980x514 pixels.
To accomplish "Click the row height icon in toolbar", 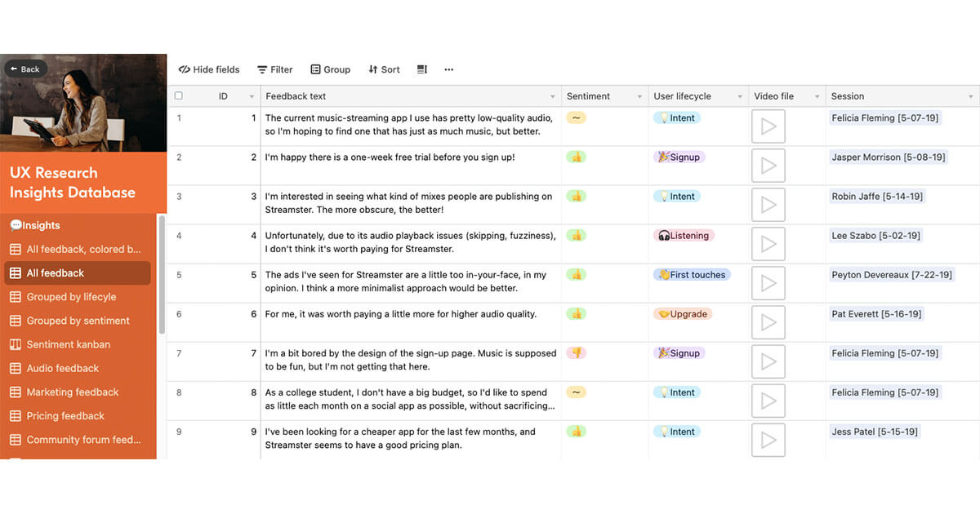I will [422, 69].
